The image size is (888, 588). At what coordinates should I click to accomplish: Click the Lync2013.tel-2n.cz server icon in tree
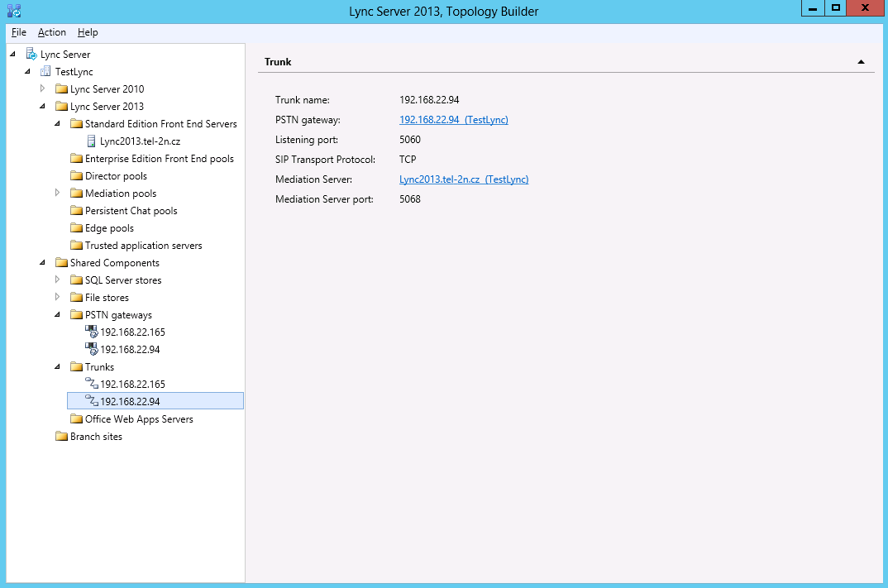pos(91,141)
